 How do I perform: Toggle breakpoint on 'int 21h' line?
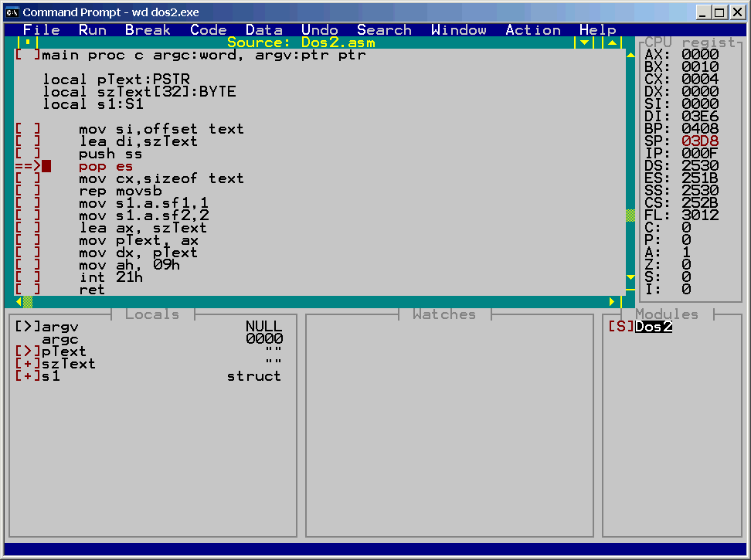[x=27, y=277]
